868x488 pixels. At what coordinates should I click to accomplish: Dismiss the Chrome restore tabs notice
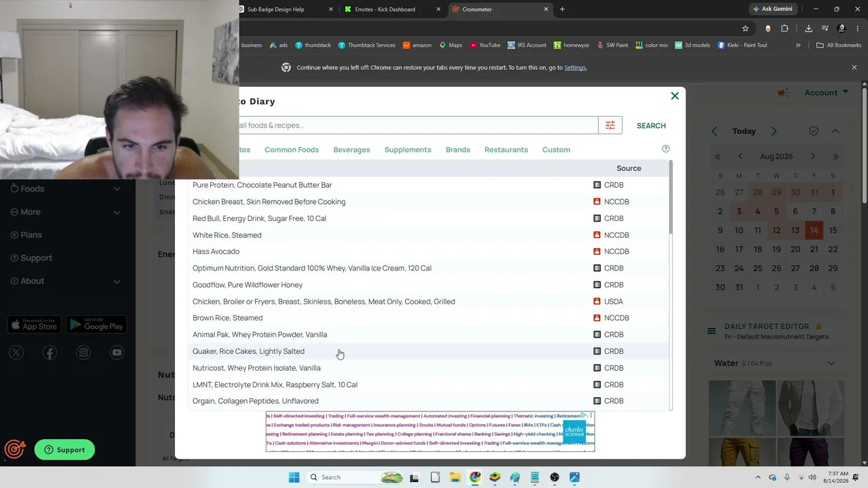coord(854,67)
